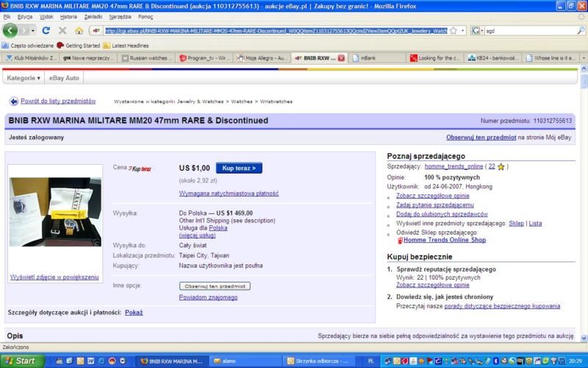Click the więcej usług link
Image resolution: width=588 pixels, height=368 pixels.
click(197, 236)
